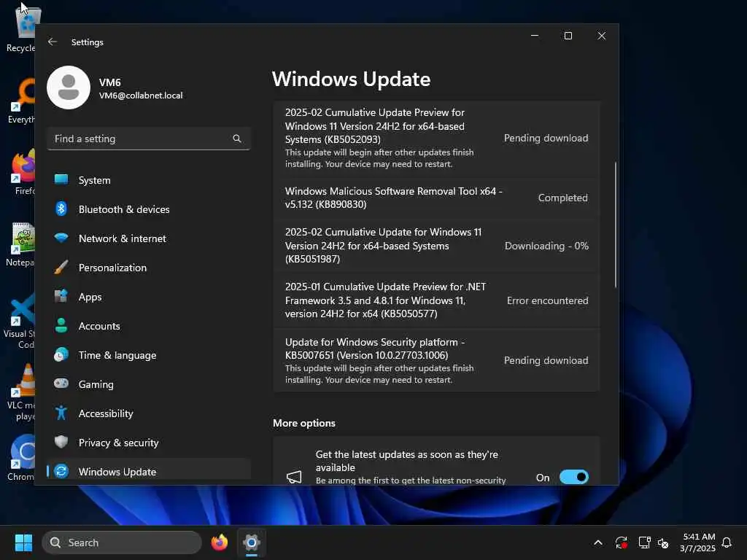
Task: Click the Windows Update page title
Action: point(351,79)
